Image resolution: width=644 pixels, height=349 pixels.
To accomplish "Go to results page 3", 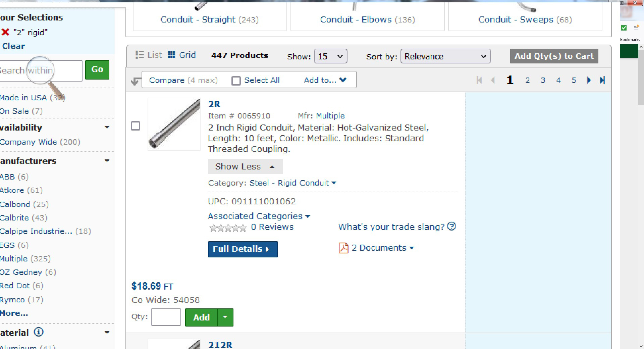I will [543, 80].
